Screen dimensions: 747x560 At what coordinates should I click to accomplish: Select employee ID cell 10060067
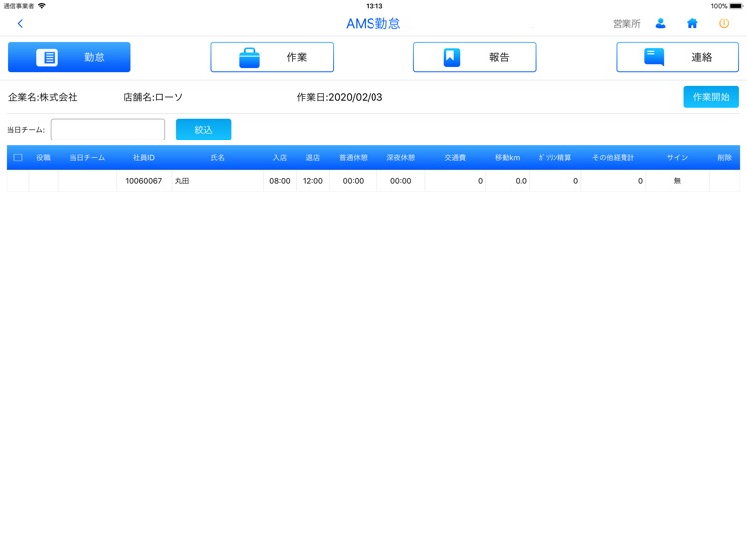pyautogui.click(x=144, y=181)
